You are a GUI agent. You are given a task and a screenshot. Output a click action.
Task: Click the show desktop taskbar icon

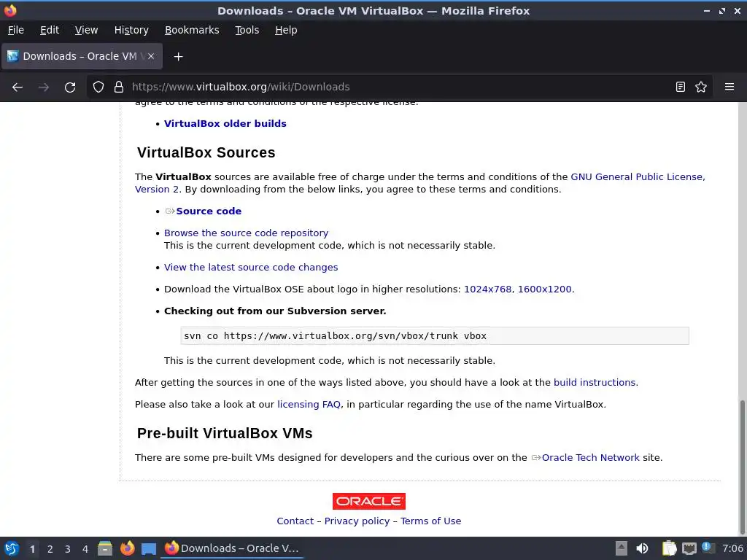[x=149, y=548]
